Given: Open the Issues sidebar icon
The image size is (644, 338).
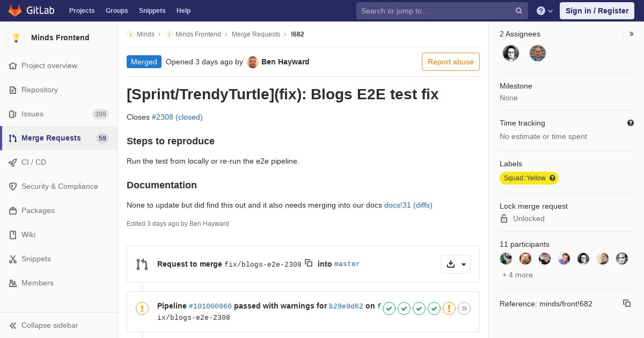Looking at the screenshot, I should pyautogui.click(x=13, y=114).
